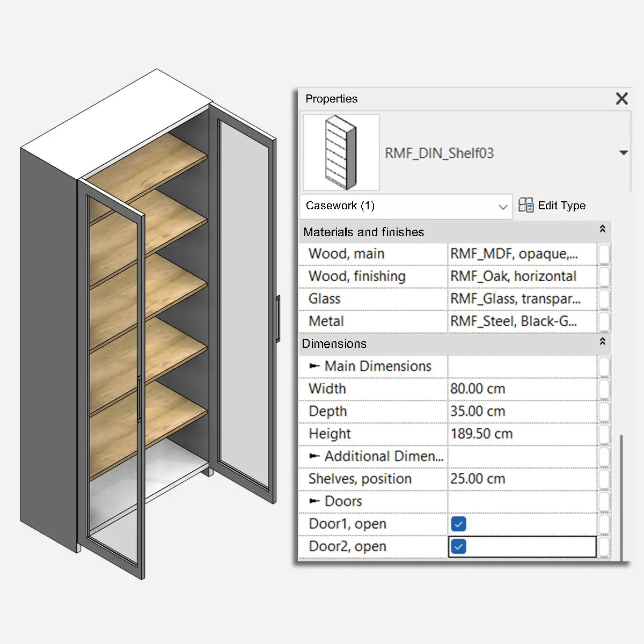Image resolution: width=644 pixels, height=644 pixels.
Task: Collapse the Dimensions section
Action: [x=602, y=341]
